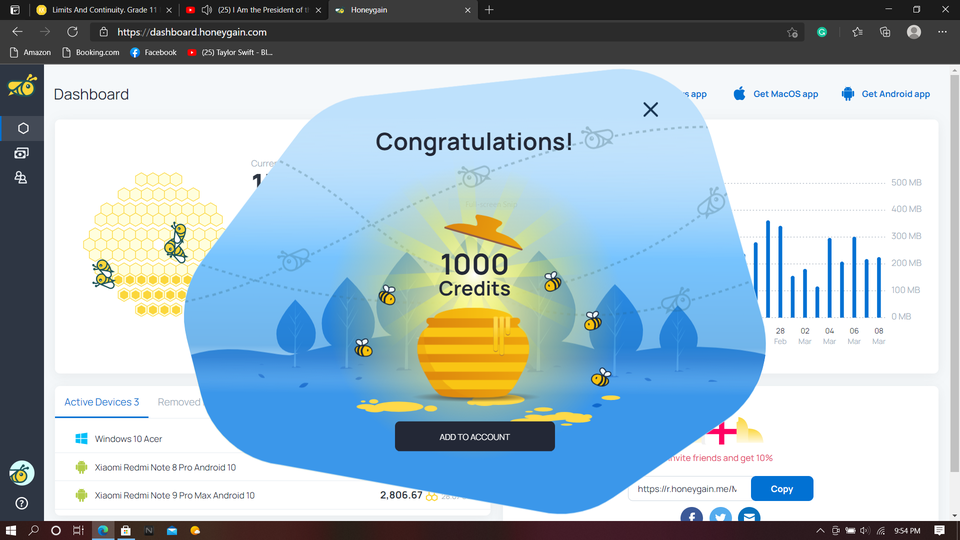Viewport: 960px width, 540px height.
Task: Switch to the Removed devices tab
Action: tap(179, 402)
